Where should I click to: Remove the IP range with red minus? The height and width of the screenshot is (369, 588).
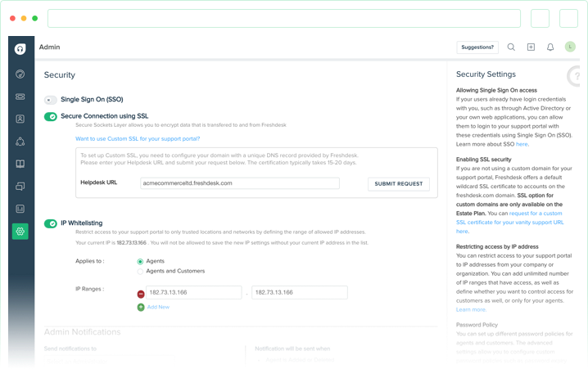[141, 293]
